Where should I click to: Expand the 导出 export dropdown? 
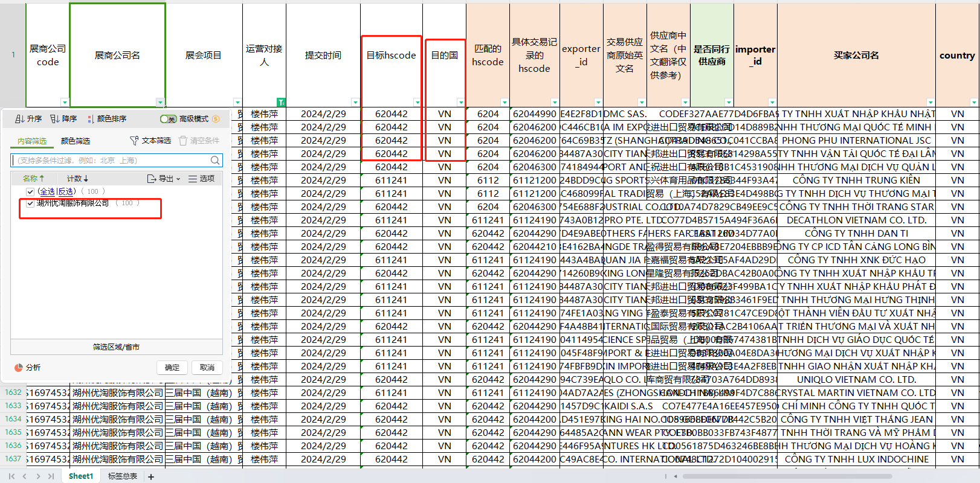[164, 179]
